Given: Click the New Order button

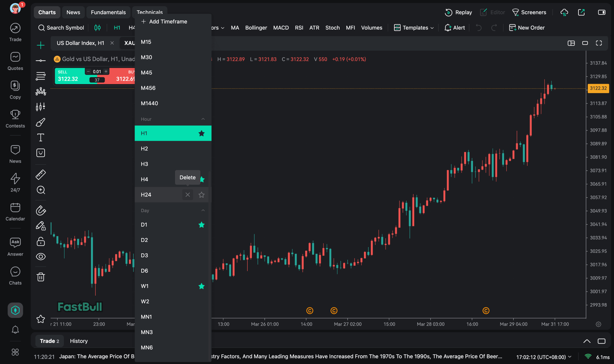Looking at the screenshot, I should pyautogui.click(x=527, y=28).
